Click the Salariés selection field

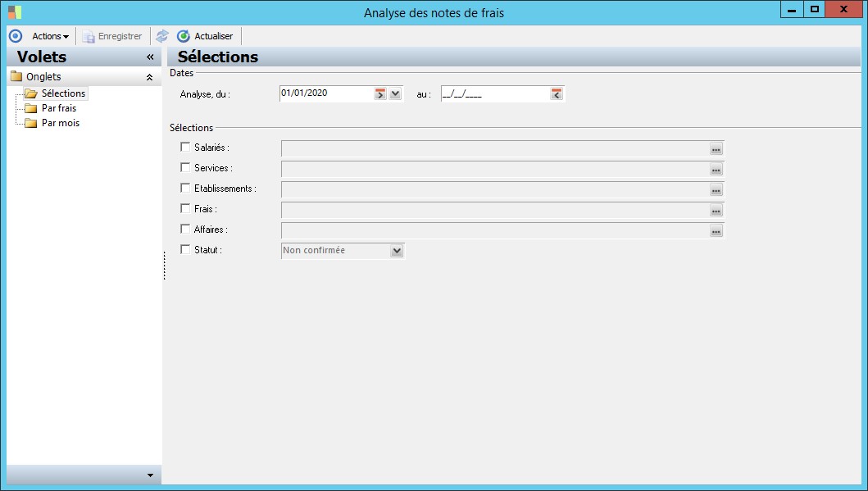click(x=495, y=149)
